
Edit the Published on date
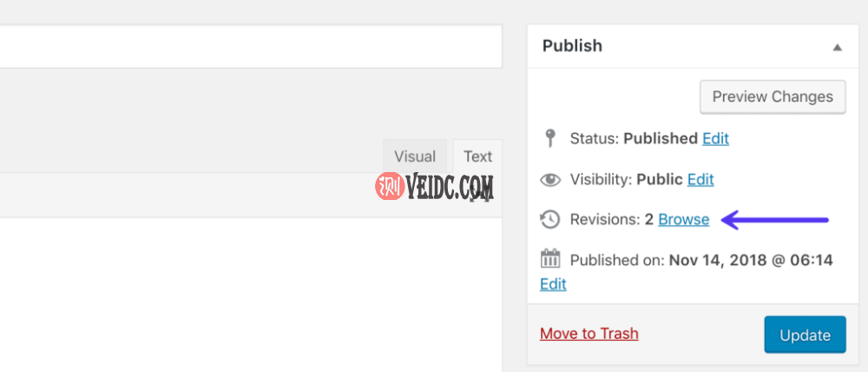click(553, 284)
